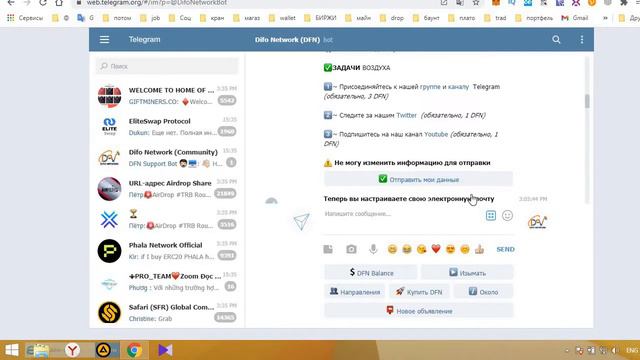This screenshot has height=360, width=640.
Task: Open the группе link in the task
Action: coord(430,87)
